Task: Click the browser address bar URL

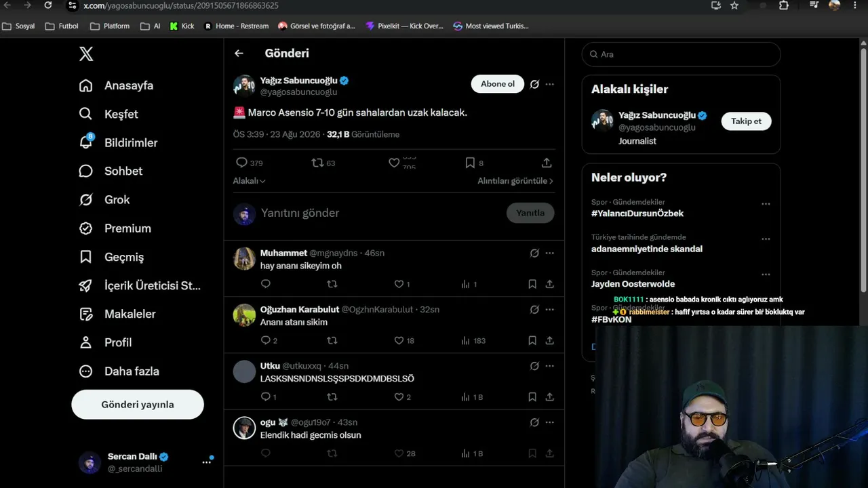Action: [x=180, y=5]
